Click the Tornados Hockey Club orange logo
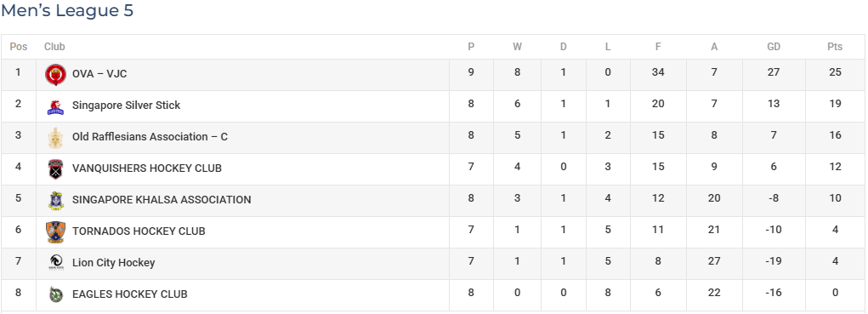 [x=55, y=232]
